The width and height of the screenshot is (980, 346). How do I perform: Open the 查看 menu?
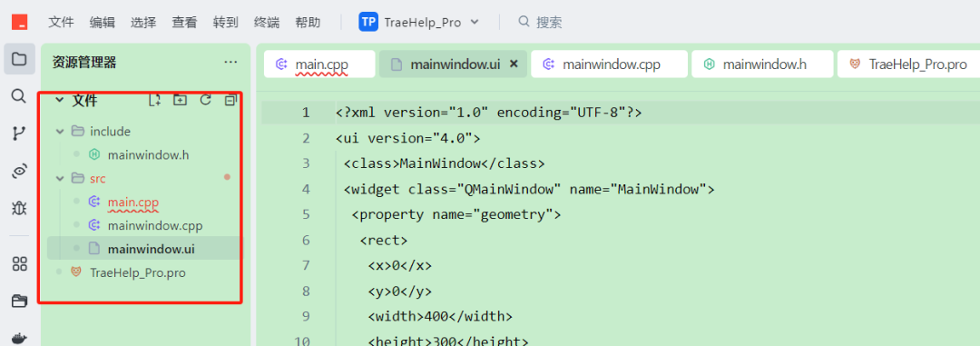pyautogui.click(x=184, y=23)
